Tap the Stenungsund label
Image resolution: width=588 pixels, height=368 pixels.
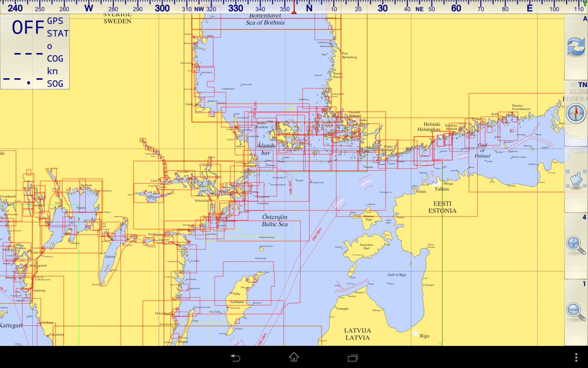tap(38, 265)
